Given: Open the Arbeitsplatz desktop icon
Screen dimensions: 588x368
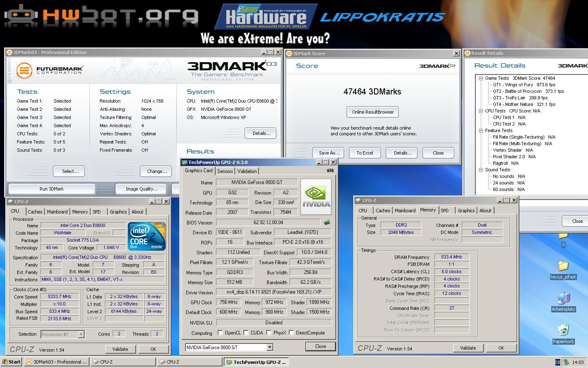Looking at the screenshot, I should pos(563,302).
